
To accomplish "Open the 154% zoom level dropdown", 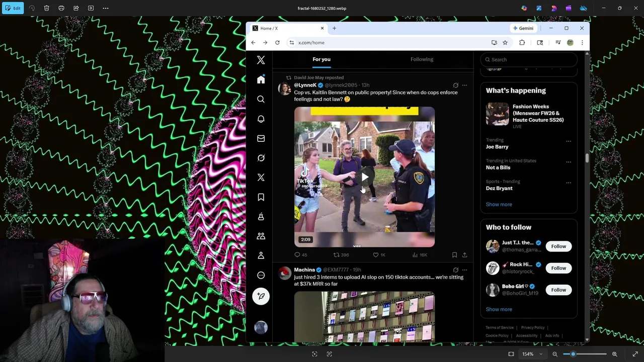I will click(x=532, y=354).
